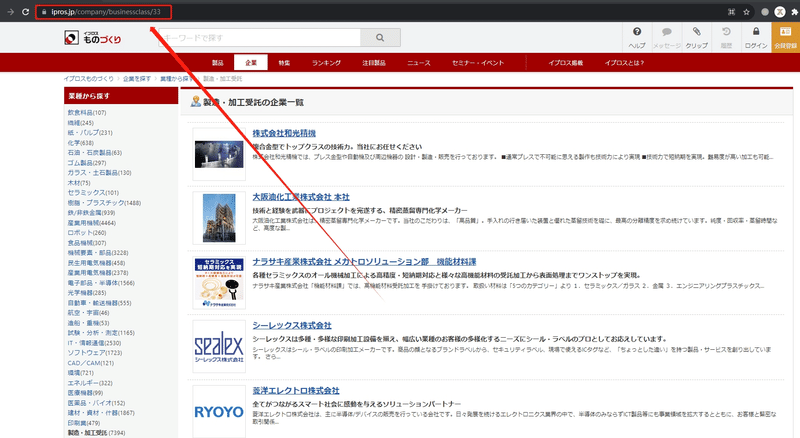
Task: Open ランキング tab
Action: (x=327, y=63)
